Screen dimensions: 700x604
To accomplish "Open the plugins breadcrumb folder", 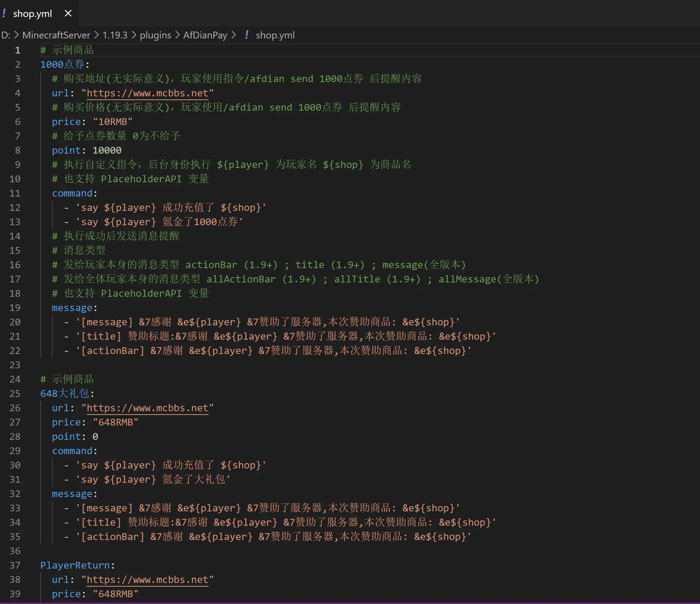I will [x=155, y=35].
